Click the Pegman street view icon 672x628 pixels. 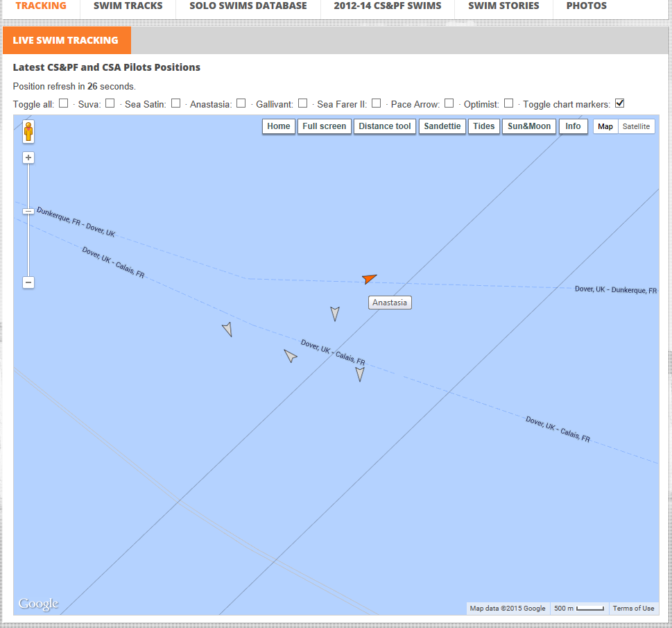click(x=28, y=131)
